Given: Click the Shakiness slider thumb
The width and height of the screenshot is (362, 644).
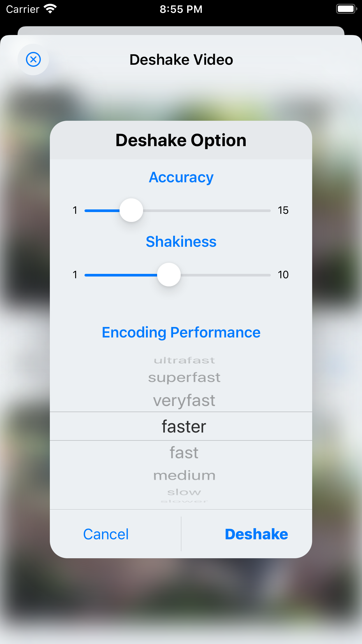Looking at the screenshot, I should point(169,275).
